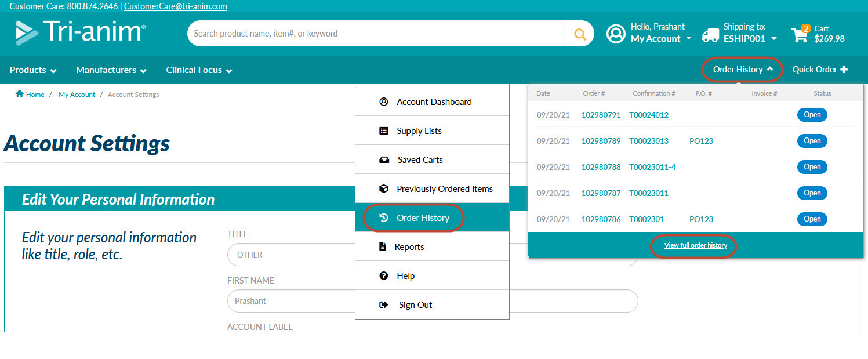Click the Tri-anim logo
This screenshot has height=359, width=868.
80,32
